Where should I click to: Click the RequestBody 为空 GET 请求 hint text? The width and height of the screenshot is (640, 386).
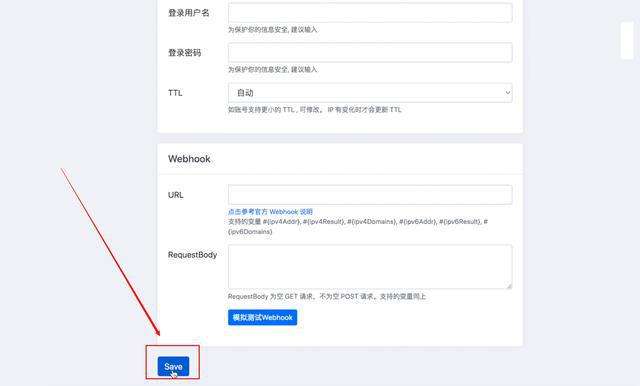point(327,297)
